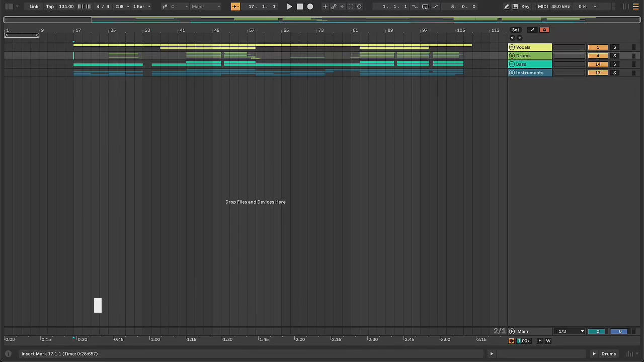Toggle the Bass track activator

[598, 64]
